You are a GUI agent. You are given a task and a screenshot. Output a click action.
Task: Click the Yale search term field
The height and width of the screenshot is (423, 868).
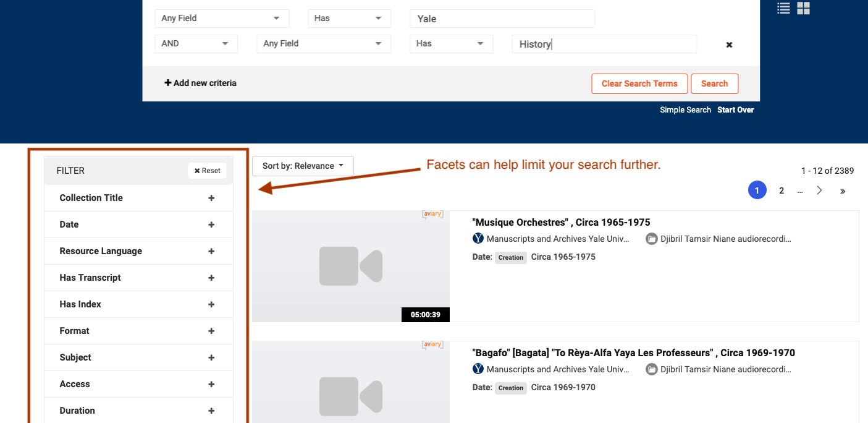click(502, 19)
